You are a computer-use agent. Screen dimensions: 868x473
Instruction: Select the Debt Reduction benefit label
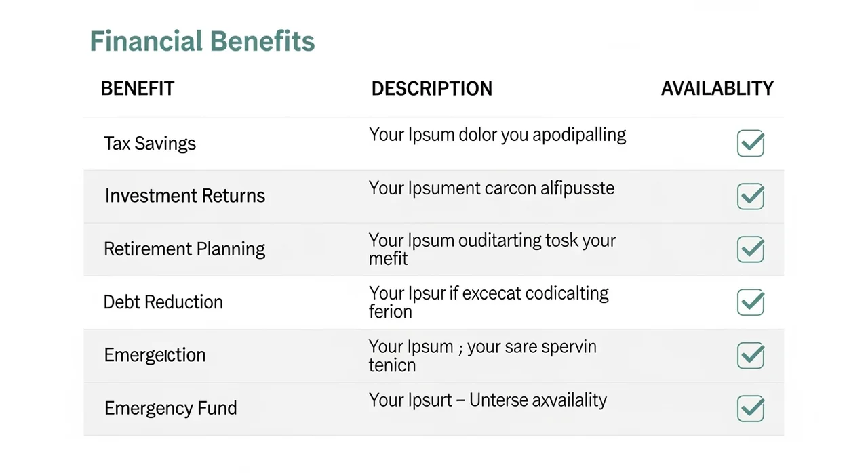click(x=163, y=302)
